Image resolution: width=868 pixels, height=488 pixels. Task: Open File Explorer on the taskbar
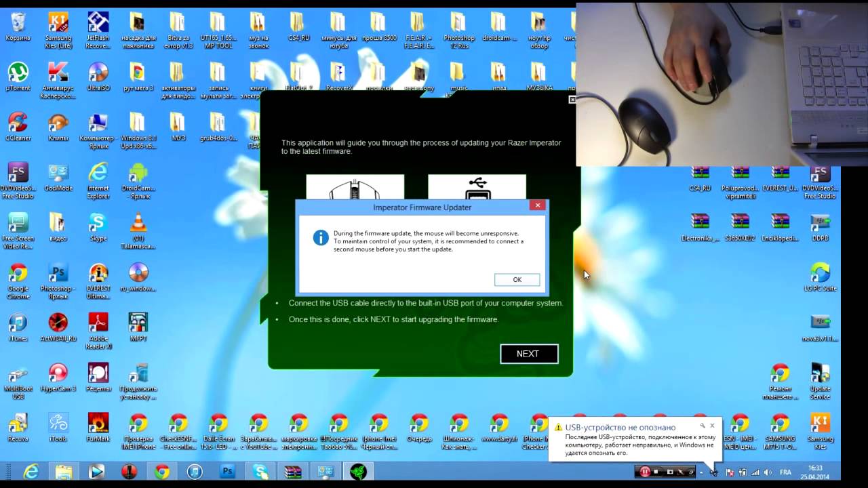(x=64, y=472)
